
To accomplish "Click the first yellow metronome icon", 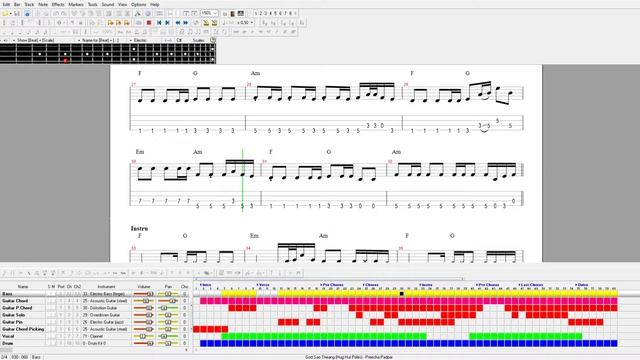I will tap(206, 23).
